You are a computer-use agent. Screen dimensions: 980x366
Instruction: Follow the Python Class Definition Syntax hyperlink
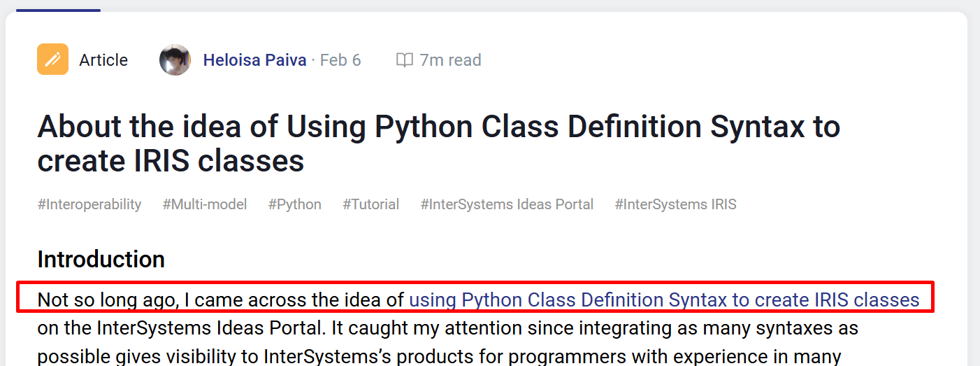click(664, 300)
